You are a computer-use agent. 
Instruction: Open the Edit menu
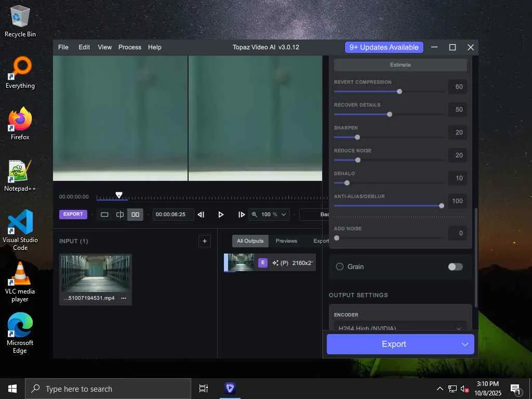click(84, 47)
